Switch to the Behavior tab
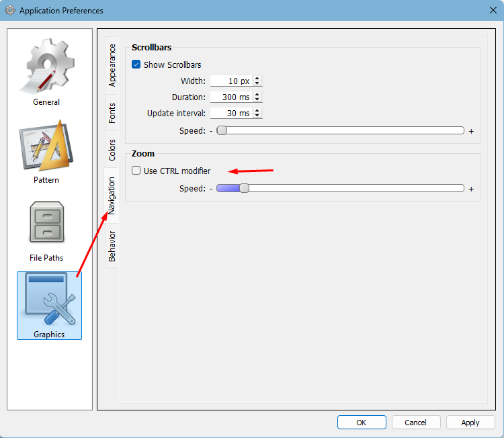The image size is (504, 438). click(112, 246)
